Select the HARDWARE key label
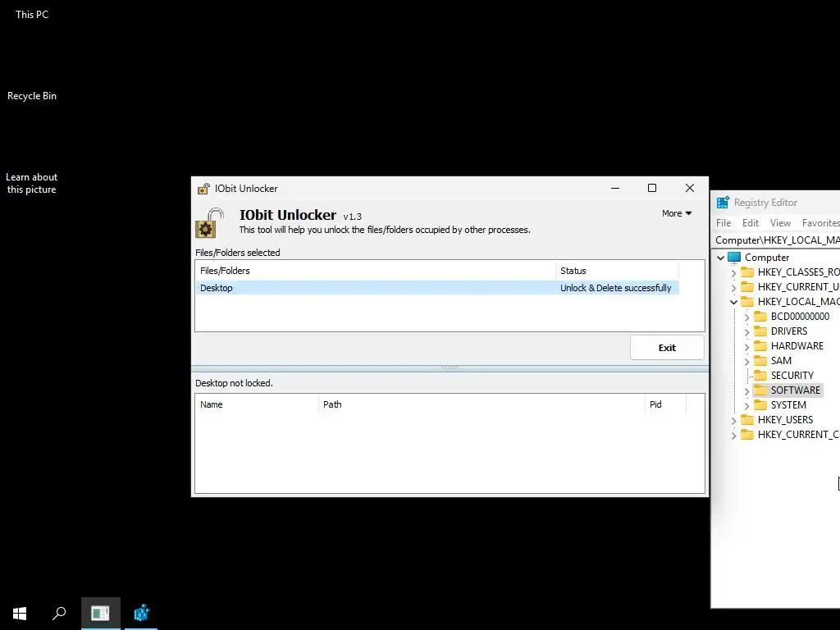Screen dimensions: 840x630 tap(797, 346)
